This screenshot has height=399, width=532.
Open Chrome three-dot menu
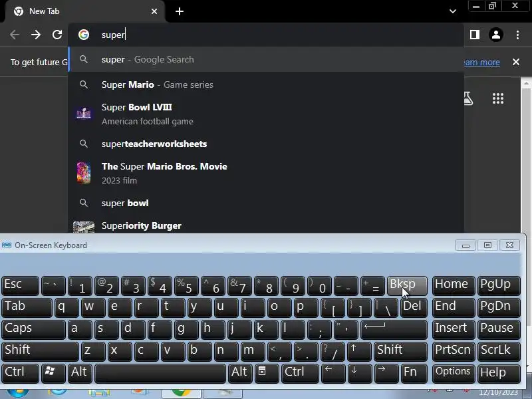click(517, 35)
